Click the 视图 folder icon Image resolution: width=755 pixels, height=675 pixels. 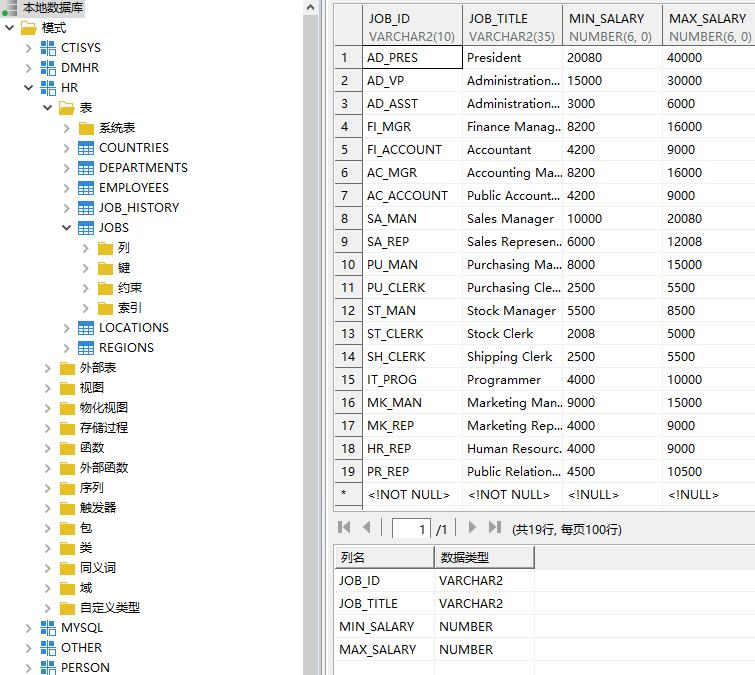click(x=67, y=388)
